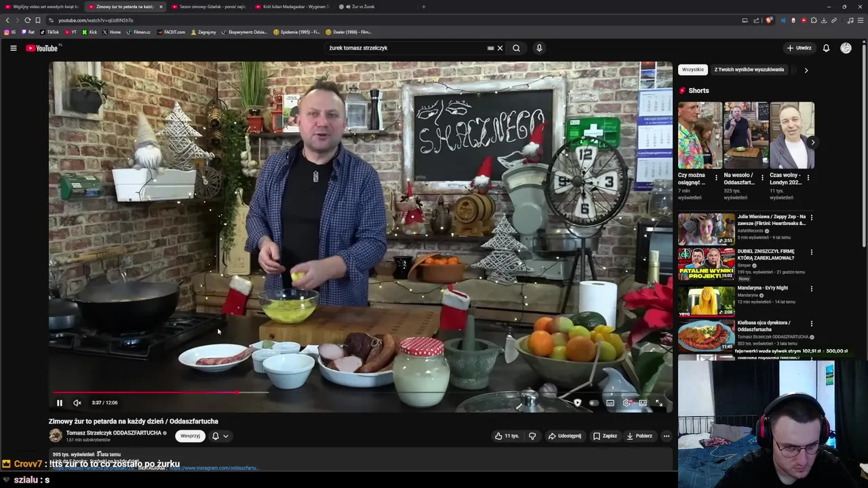Open a new browser tab

click(x=424, y=7)
